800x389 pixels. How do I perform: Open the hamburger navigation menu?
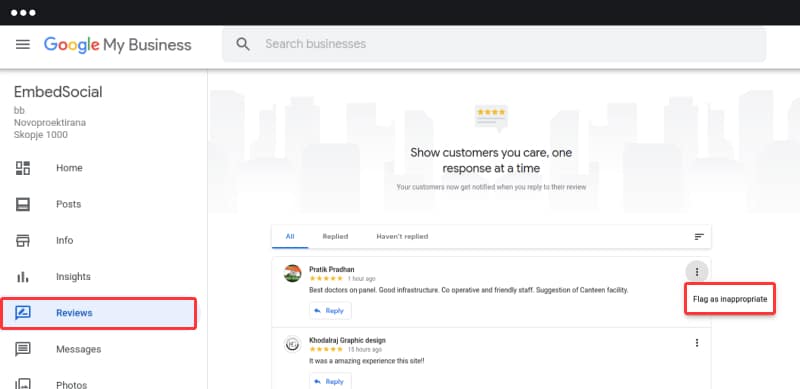[x=23, y=44]
